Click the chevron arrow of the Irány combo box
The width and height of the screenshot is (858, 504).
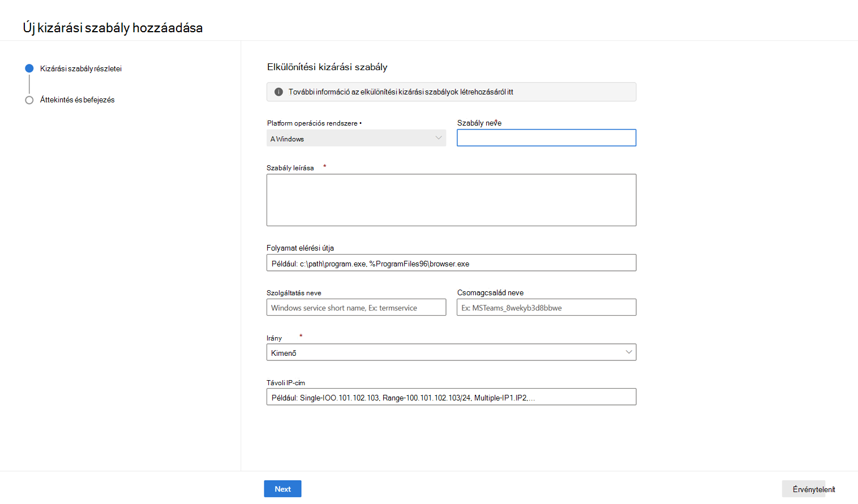tap(628, 352)
